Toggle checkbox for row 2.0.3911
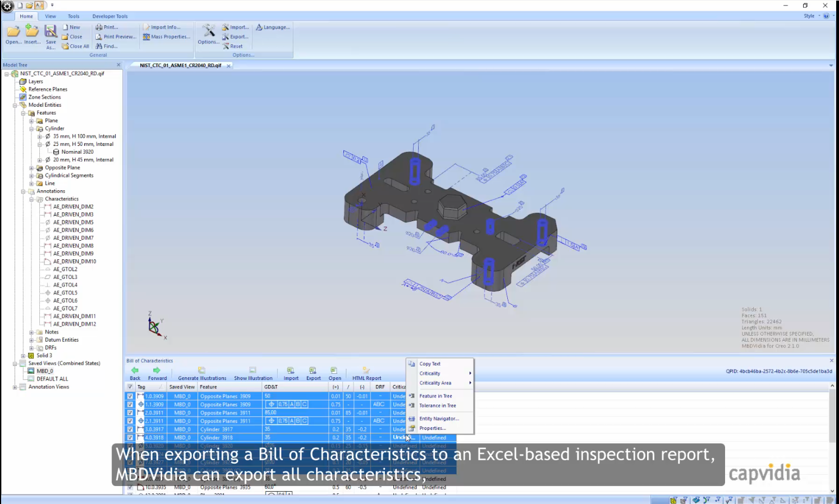This screenshot has width=839, height=504. (x=130, y=413)
